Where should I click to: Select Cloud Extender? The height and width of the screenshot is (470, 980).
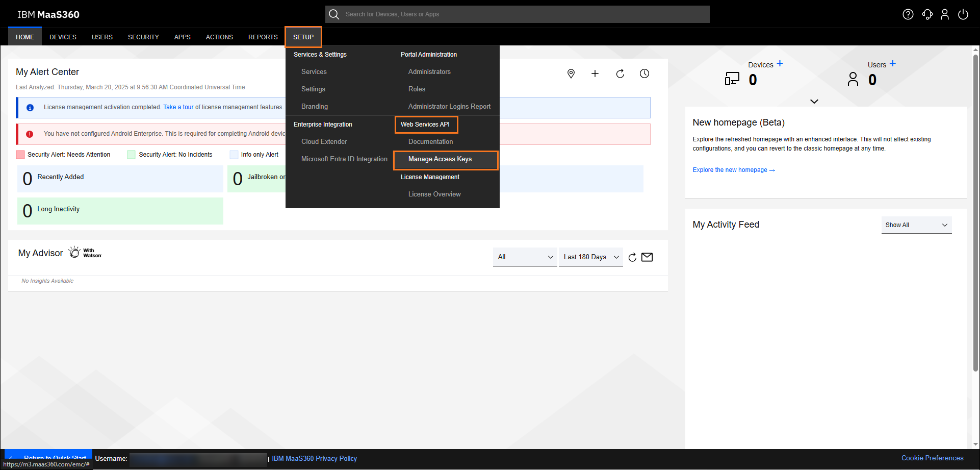[x=324, y=142]
